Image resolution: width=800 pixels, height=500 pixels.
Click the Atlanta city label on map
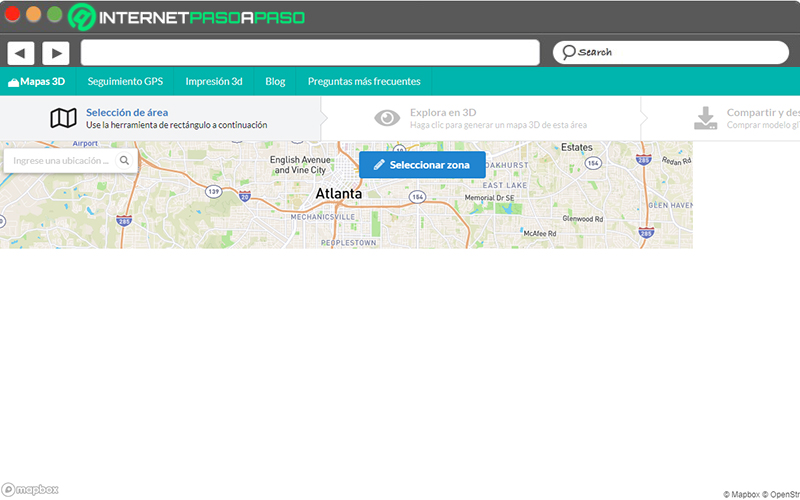(339, 193)
